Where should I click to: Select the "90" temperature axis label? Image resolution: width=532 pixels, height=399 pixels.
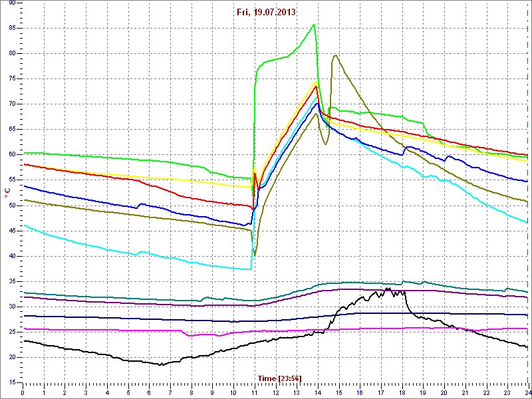click(x=12, y=3)
